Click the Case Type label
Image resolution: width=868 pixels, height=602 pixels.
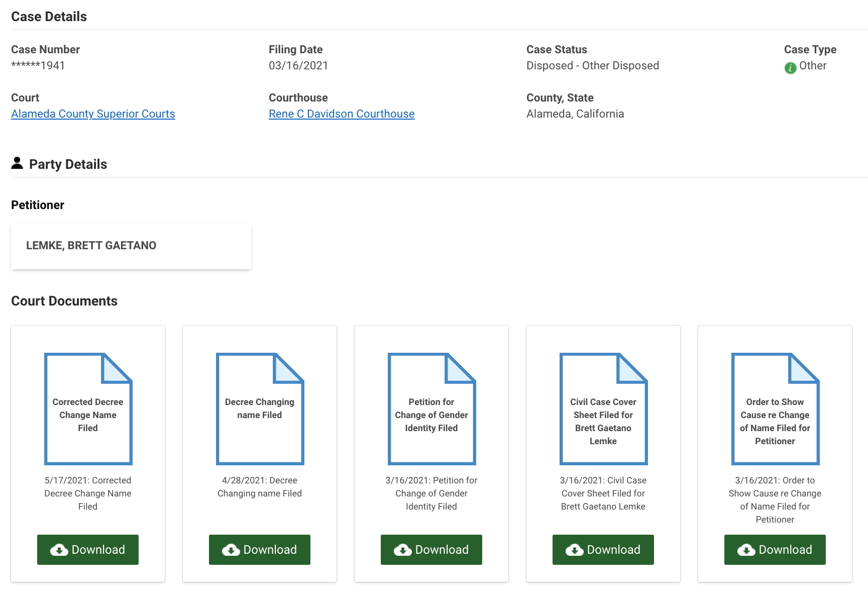(x=810, y=50)
